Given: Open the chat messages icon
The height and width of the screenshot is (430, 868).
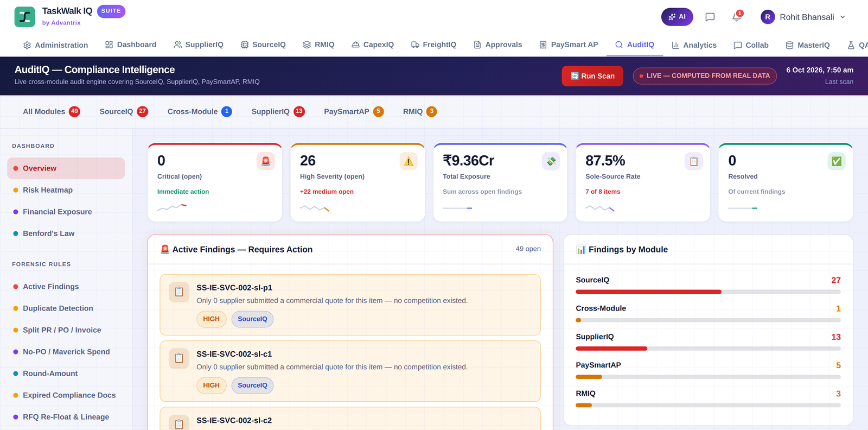Looking at the screenshot, I should [x=710, y=17].
